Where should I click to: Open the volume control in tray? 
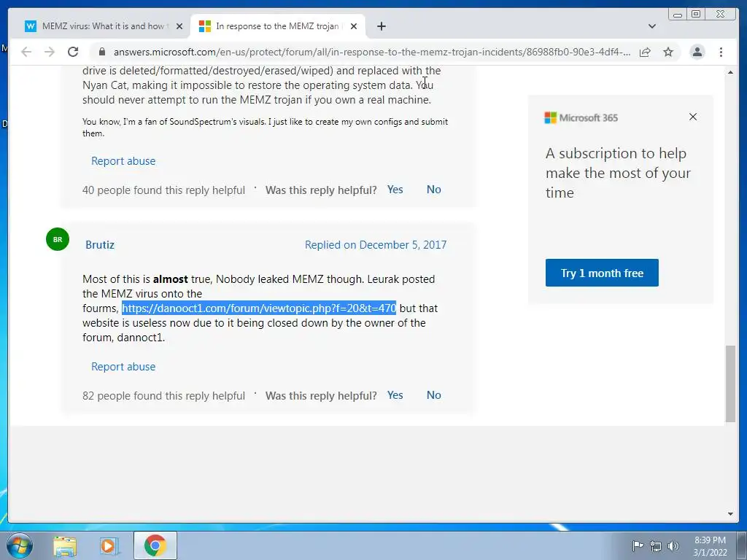click(673, 546)
